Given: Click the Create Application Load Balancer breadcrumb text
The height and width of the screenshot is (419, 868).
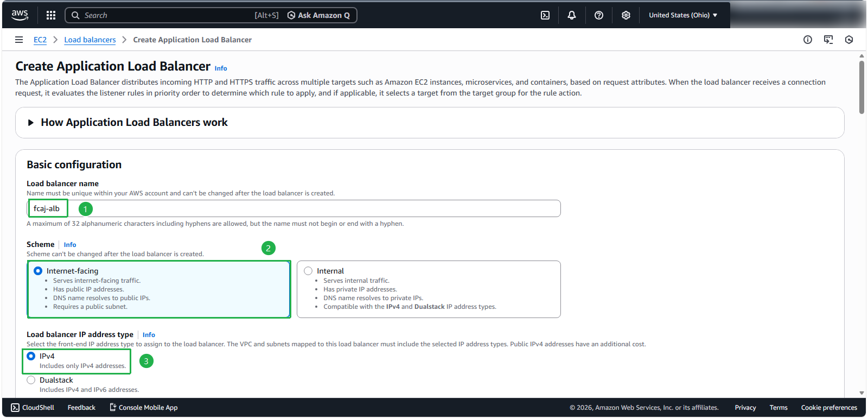Looking at the screenshot, I should coord(193,40).
